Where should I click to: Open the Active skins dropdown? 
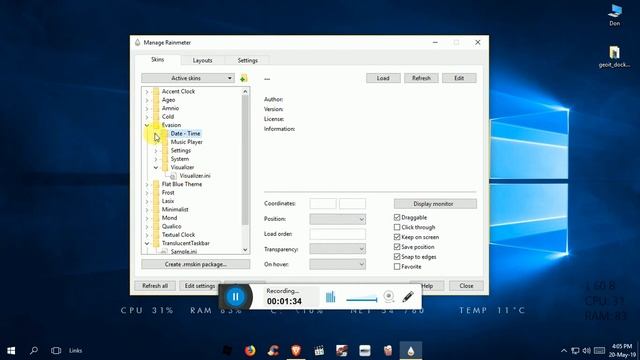tap(188, 78)
